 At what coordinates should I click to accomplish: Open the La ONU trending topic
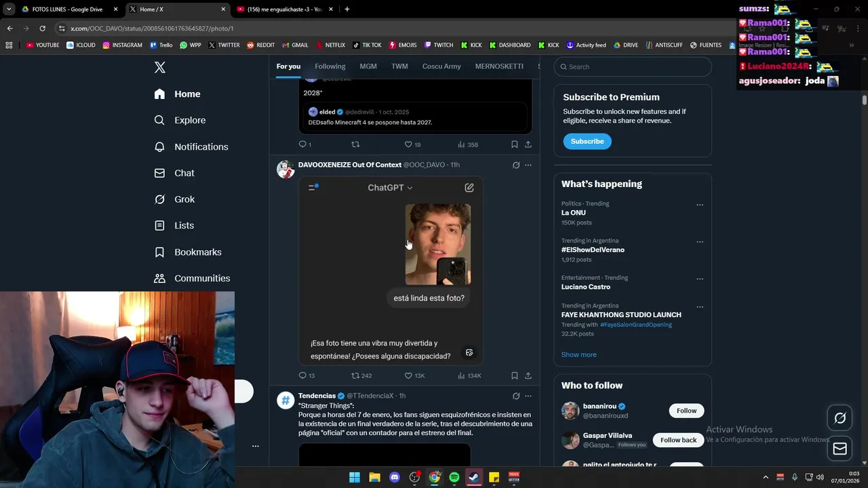click(574, 213)
